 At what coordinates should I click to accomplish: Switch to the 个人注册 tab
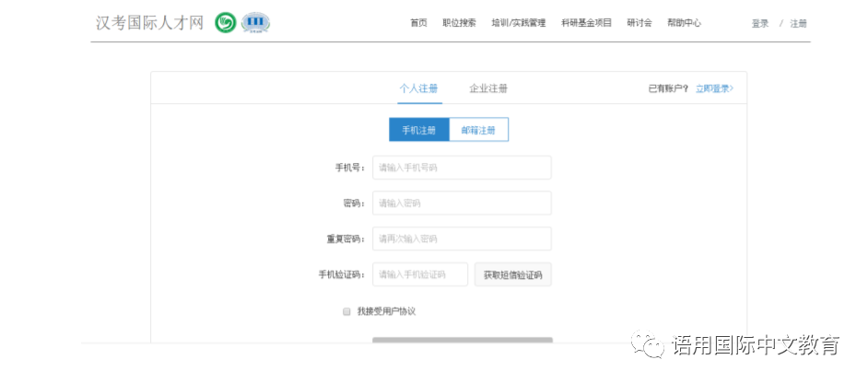(x=419, y=88)
